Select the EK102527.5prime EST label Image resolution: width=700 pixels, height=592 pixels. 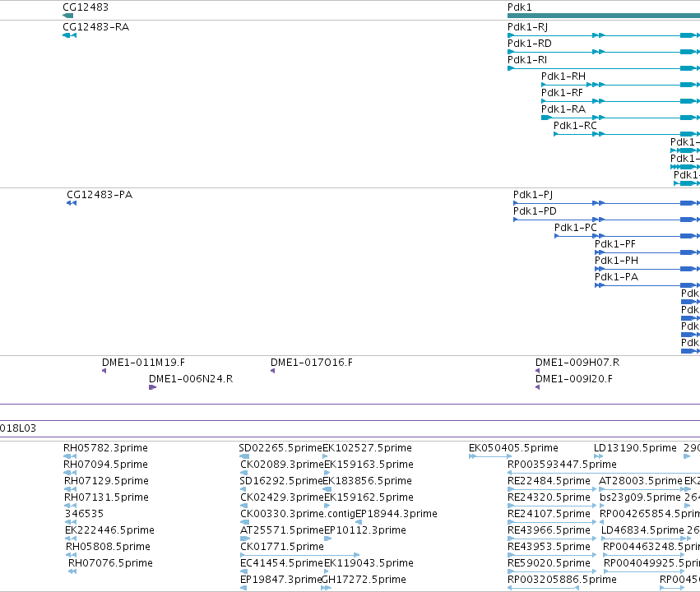[x=367, y=448]
